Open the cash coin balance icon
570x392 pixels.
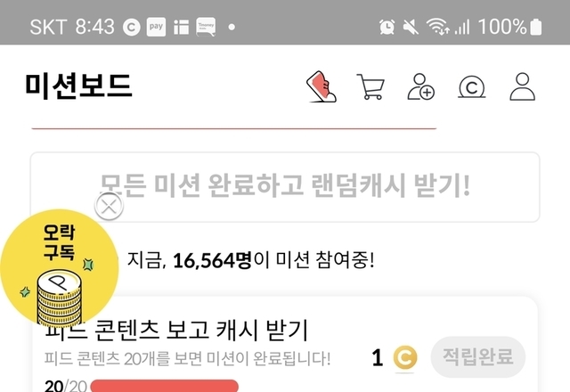pos(471,87)
